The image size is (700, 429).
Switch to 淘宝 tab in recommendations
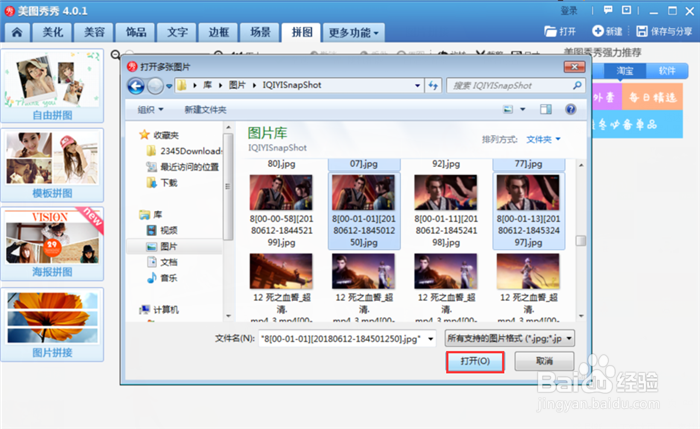click(625, 71)
